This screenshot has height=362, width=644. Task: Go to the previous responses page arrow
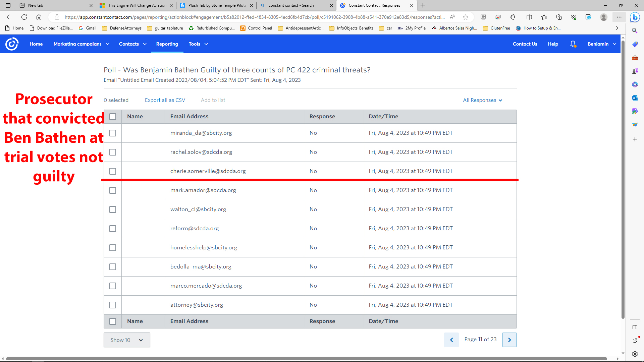(x=451, y=340)
